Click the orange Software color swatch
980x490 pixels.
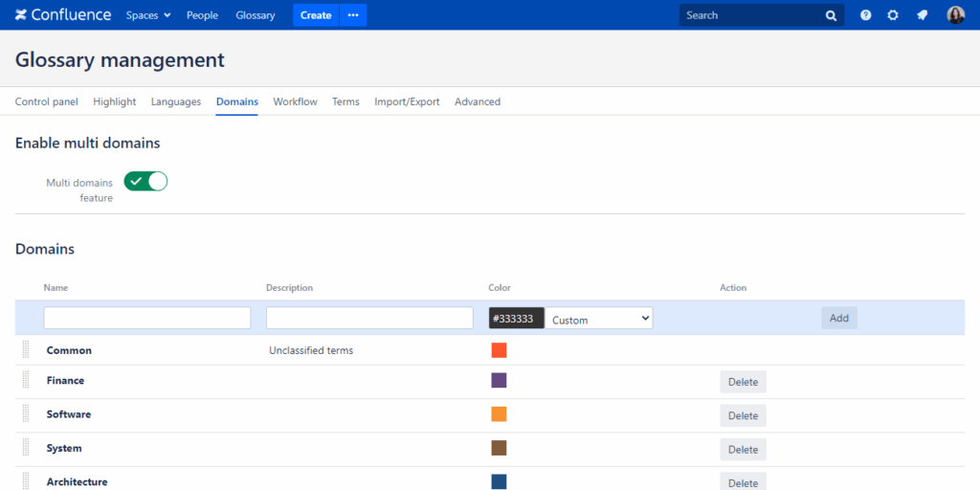pos(499,414)
